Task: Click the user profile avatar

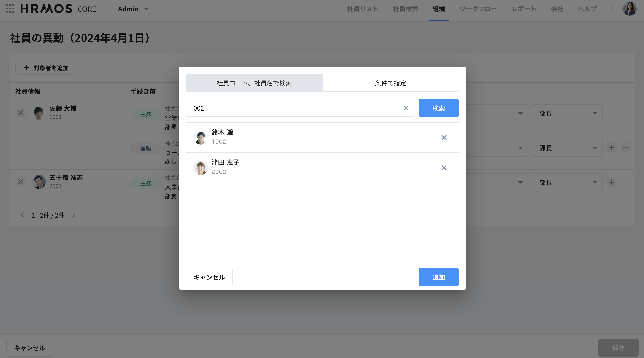Action: (629, 9)
